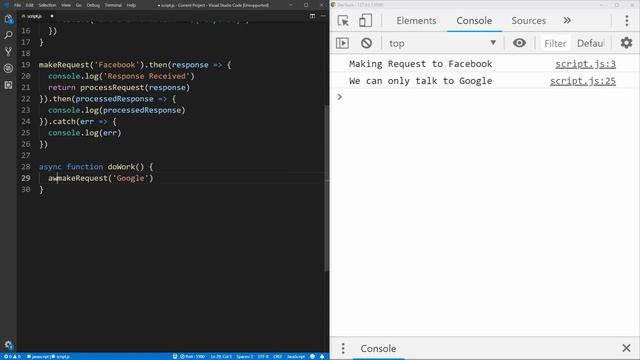640x360 pixels.
Task: Click the Ln 29 cursor position status item
Action: (x=221, y=356)
